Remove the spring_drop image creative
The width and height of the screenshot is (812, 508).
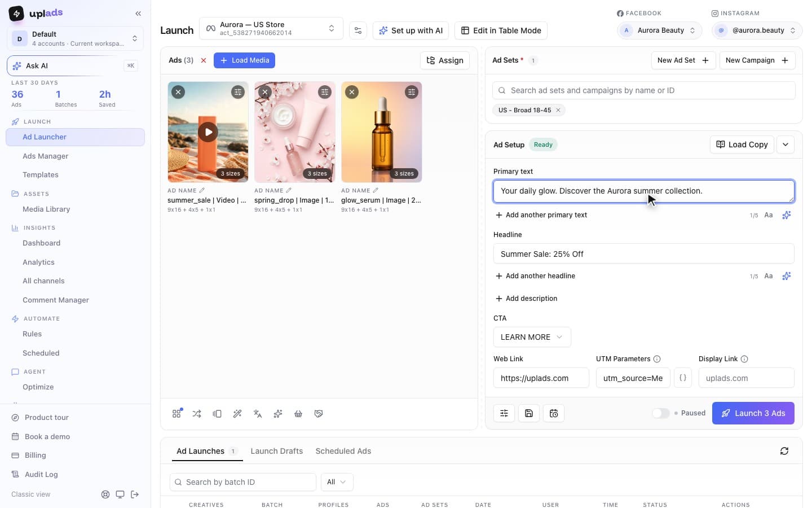[x=265, y=91]
